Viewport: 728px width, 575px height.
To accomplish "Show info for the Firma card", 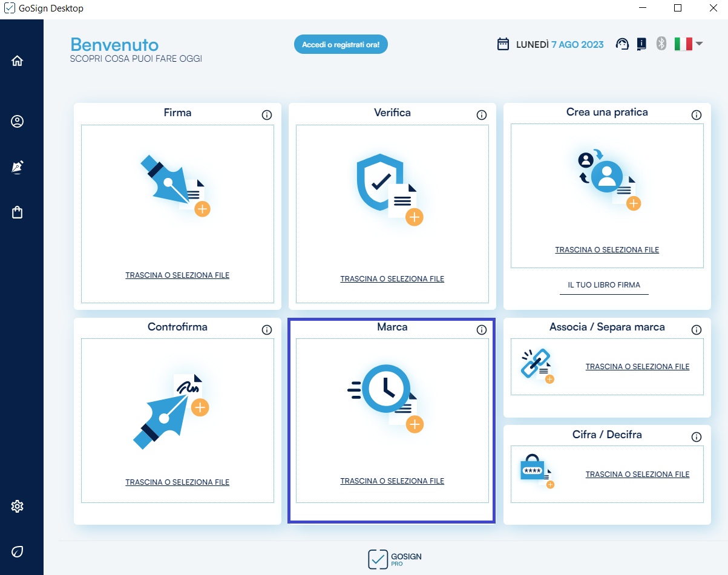I will (267, 115).
